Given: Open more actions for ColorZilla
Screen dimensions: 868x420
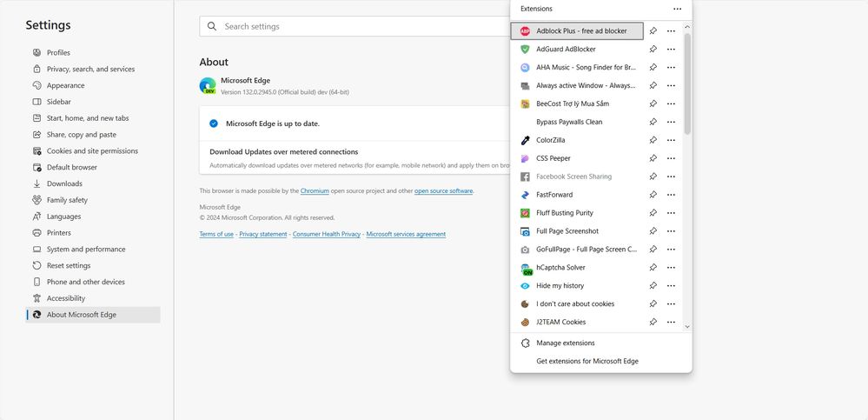Looking at the screenshot, I should tap(671, 140).
